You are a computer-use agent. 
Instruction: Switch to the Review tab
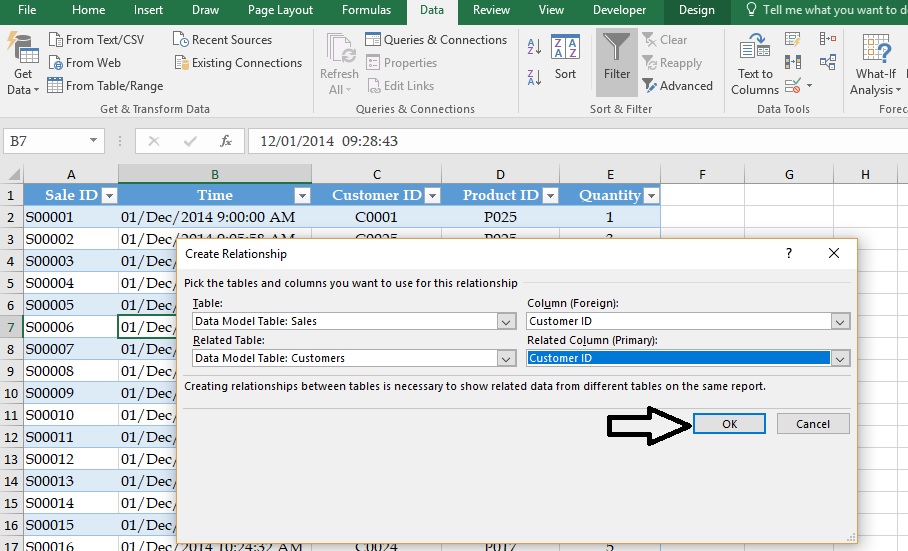click(x=491, y=10)
